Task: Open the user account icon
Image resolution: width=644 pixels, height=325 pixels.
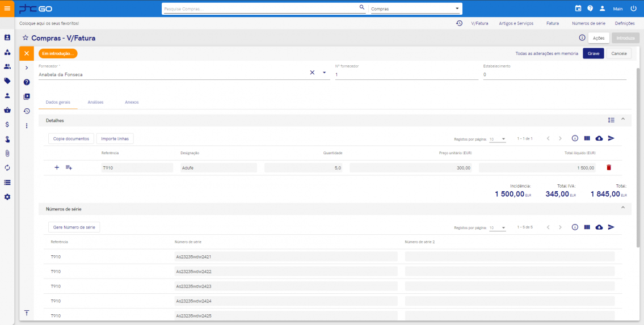Action: pyautogui.click(x=603, y=9)
